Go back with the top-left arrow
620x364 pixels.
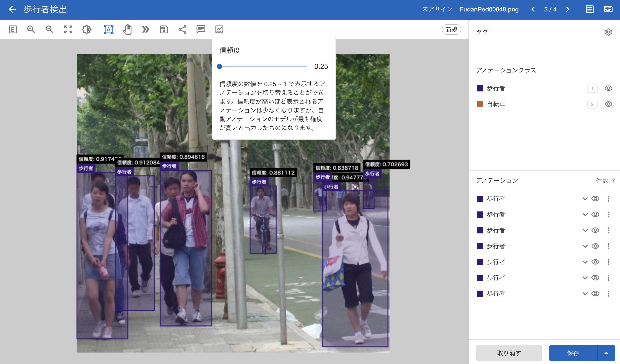(x=12, y=9)
